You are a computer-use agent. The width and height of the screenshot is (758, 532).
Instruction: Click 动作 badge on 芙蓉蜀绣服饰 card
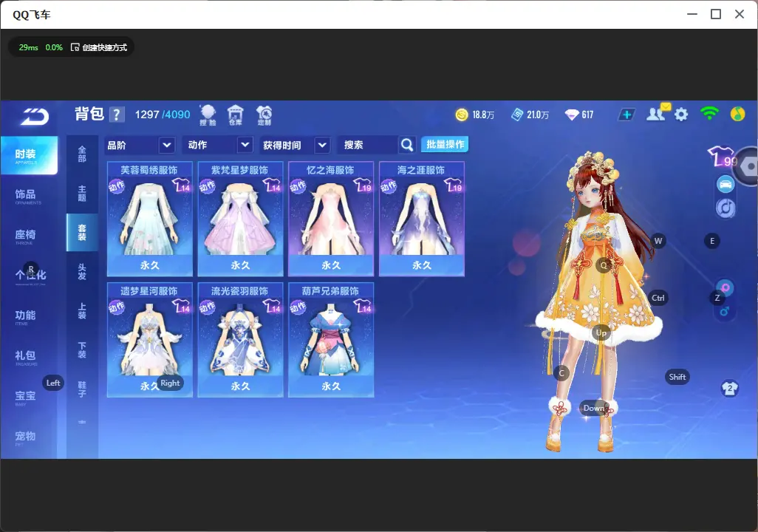coord(117,186)
